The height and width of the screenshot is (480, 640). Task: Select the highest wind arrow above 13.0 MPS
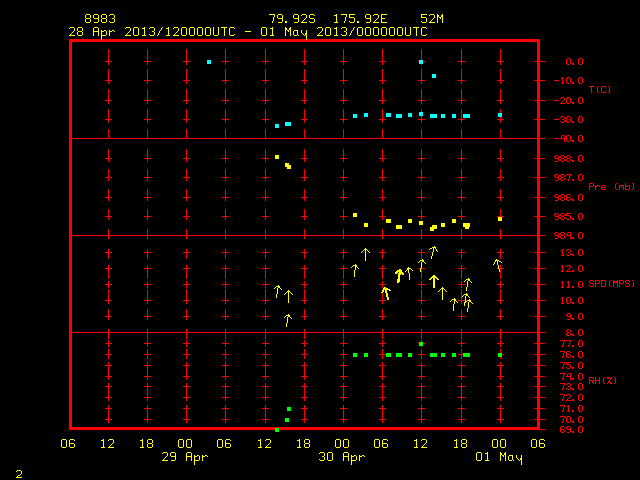tap(433, 252)
